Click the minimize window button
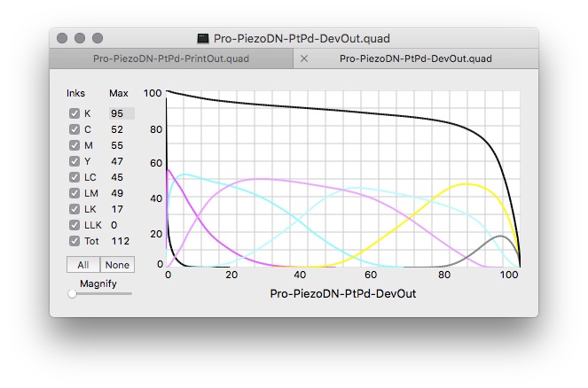 pyautogui.click(x=80, y=39)
